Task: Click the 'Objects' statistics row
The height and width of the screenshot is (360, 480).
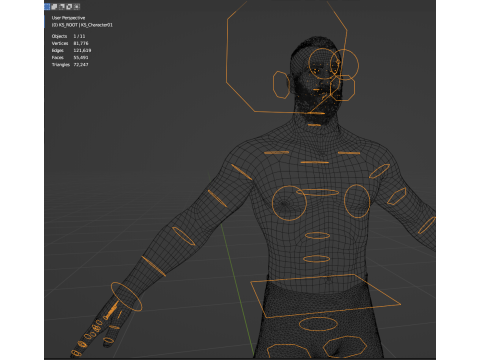Action: tap(69, 36)
